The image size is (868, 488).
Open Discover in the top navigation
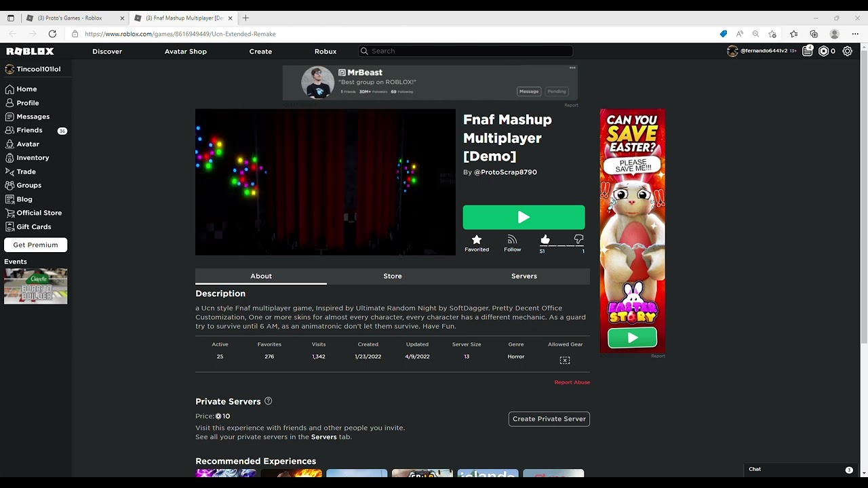coord(107,52)
